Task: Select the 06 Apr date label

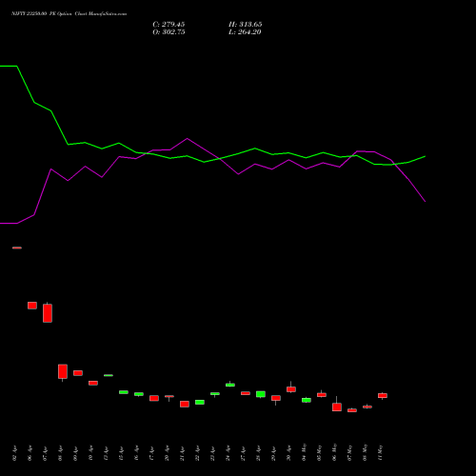Action: coord(30,453)
